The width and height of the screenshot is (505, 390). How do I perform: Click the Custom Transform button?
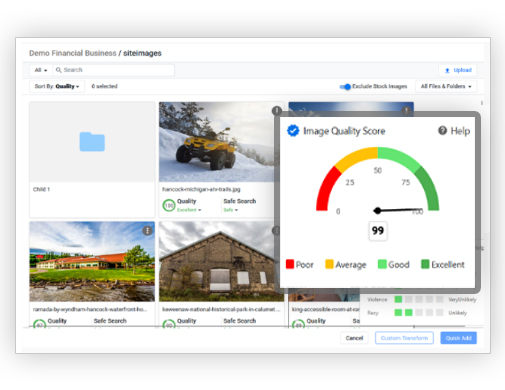click(404, 338)
